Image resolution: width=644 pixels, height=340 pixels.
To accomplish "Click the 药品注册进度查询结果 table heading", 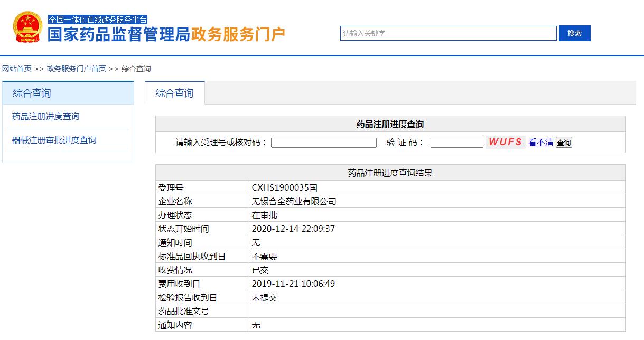I will 390,173.
